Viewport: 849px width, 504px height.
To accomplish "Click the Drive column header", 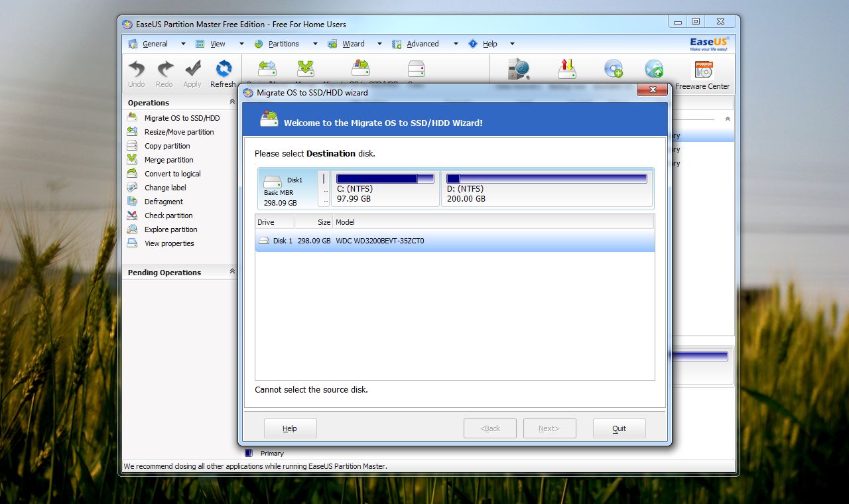I will point(275,222).
